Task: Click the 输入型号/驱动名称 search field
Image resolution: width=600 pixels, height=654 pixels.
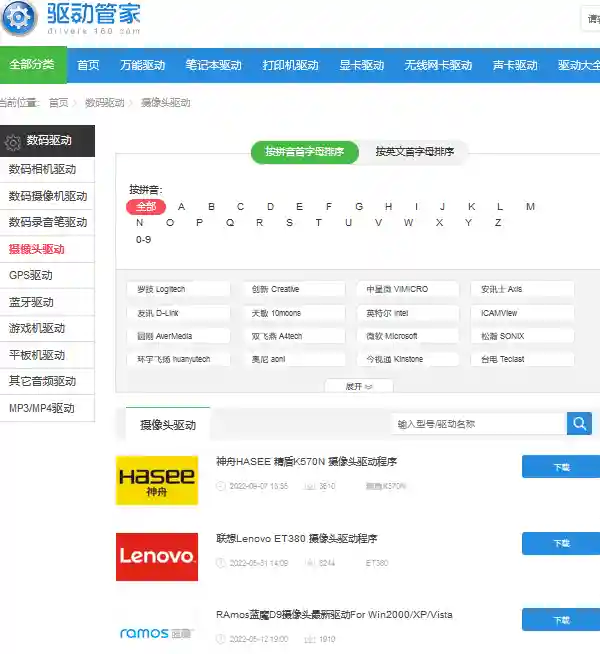Action: [478, 424]
